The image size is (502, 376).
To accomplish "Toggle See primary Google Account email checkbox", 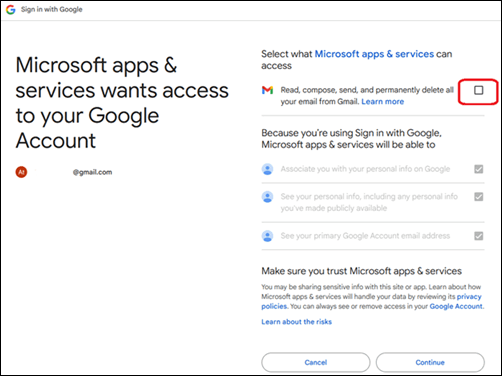I will tap(479, 236).
